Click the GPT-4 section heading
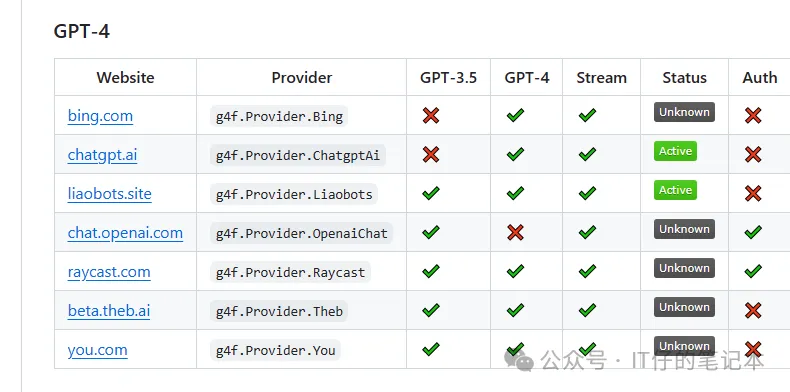790x392 pixels. click(82, 31)
